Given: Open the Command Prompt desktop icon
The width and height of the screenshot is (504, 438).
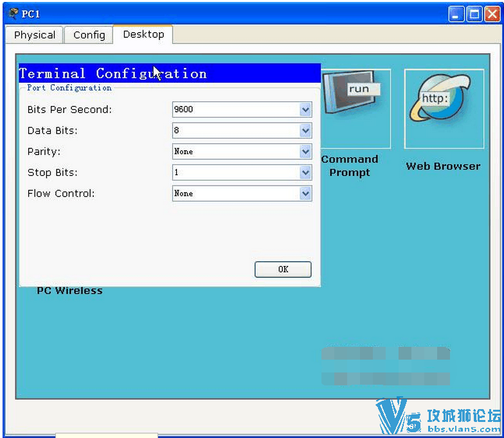Looking at the screenshot, I should pos(356,109).
